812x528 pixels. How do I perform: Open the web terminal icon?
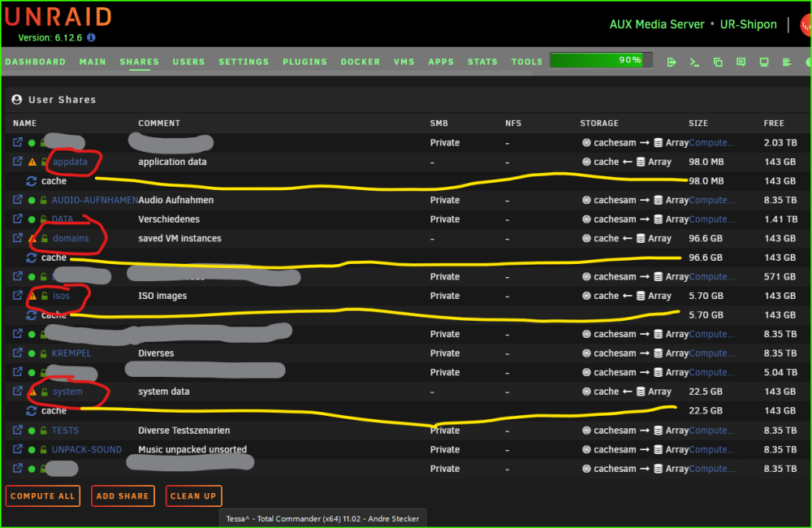[694, 63]
